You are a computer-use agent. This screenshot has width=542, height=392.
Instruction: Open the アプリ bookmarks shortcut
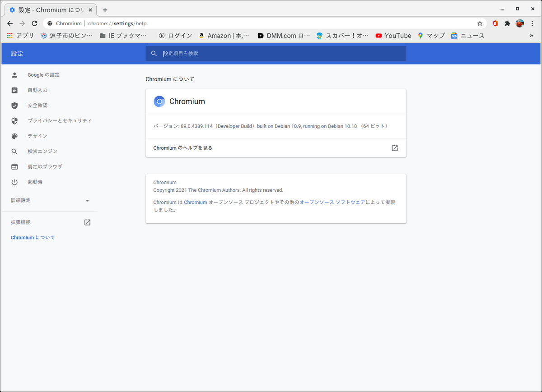[20, 36]
